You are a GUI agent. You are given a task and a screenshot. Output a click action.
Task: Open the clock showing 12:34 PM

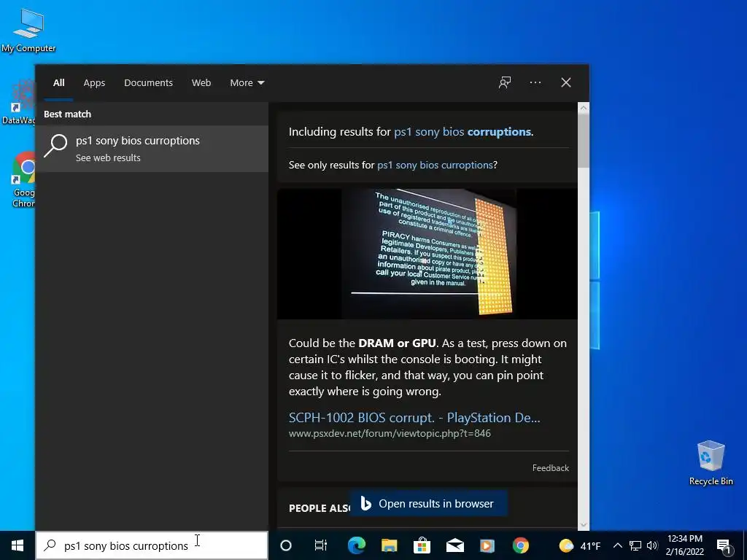coord(684,545)
